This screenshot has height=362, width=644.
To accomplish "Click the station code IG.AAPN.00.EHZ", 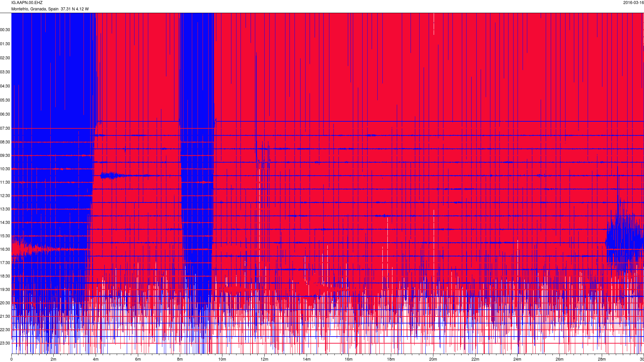I will [x=27, y=3].
